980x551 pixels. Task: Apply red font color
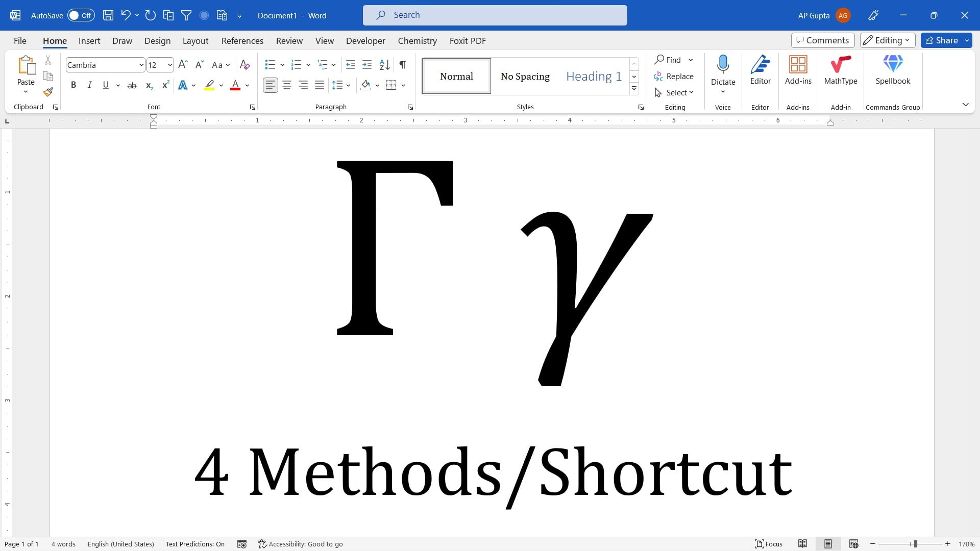pos(235,85)
